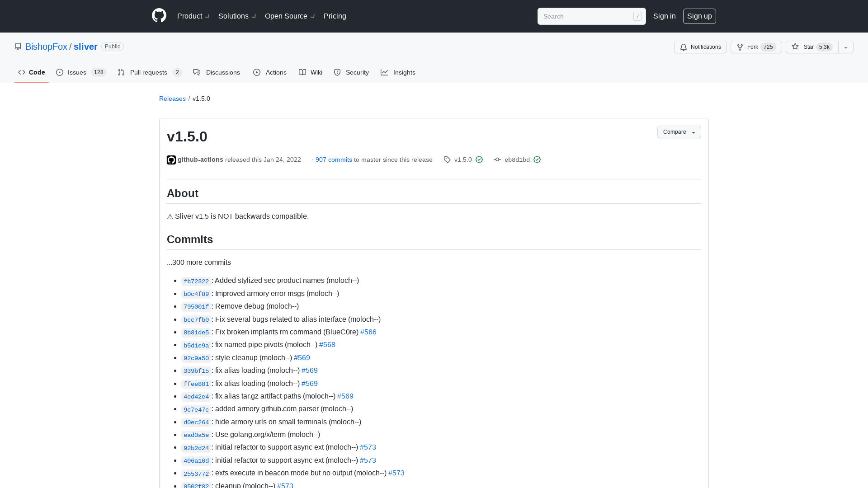Open commit 795001f
Viewport: 868px width, 488px height.
(x=196, y=306)
